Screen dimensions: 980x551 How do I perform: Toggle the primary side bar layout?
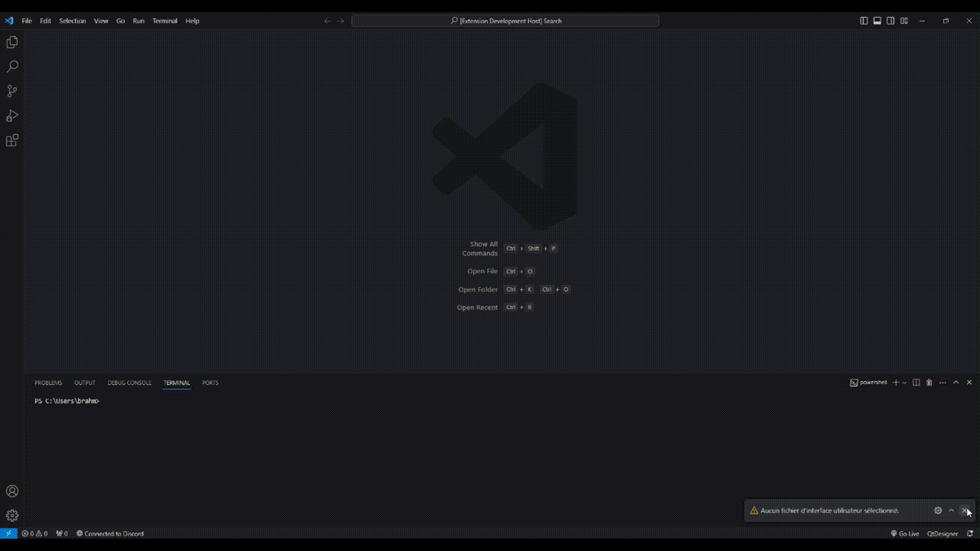pyautogui.click(x=864, y=21)
